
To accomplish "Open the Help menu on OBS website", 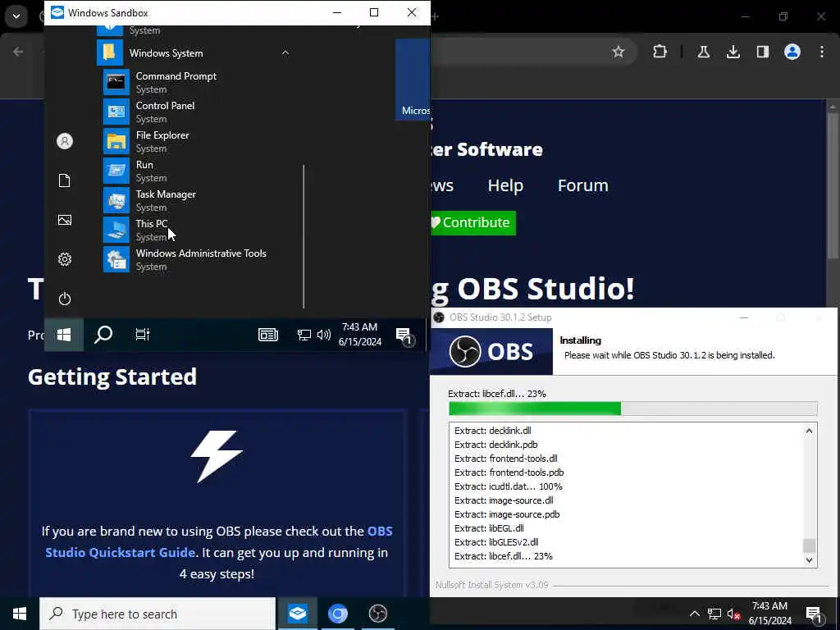I will (505, 185).
